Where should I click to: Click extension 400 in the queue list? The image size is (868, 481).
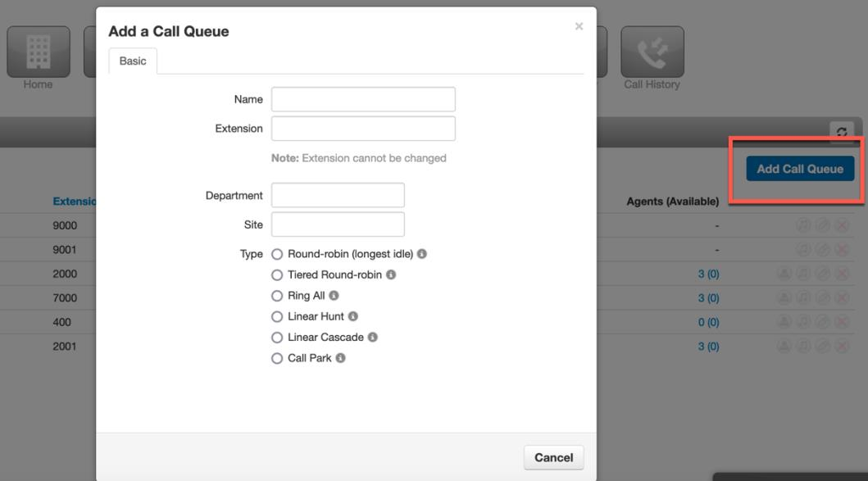pos(62,322)
